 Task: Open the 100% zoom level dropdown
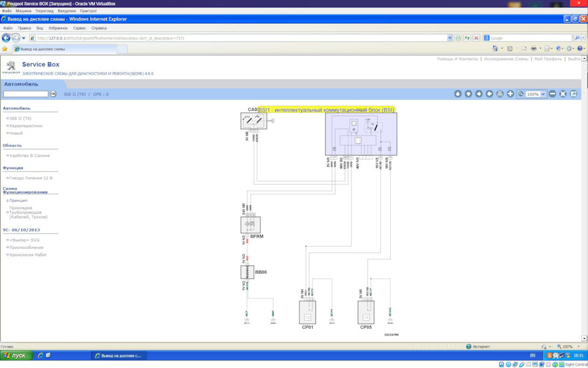543,94
